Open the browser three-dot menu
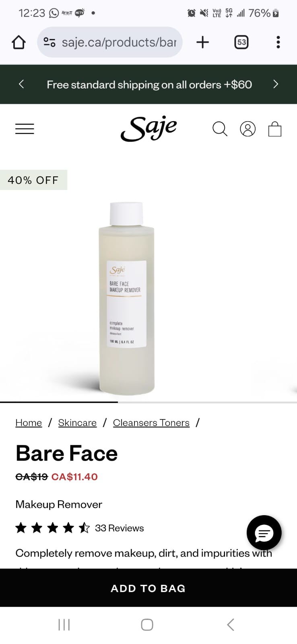 (x=278, y=42)
